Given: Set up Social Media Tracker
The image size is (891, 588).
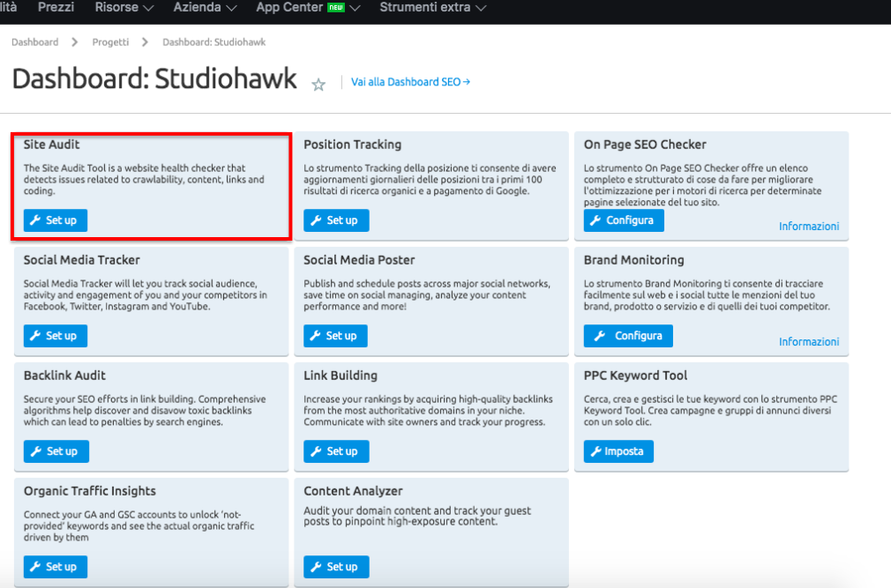Looking at the screenshot, I should (x=55, y=336).
